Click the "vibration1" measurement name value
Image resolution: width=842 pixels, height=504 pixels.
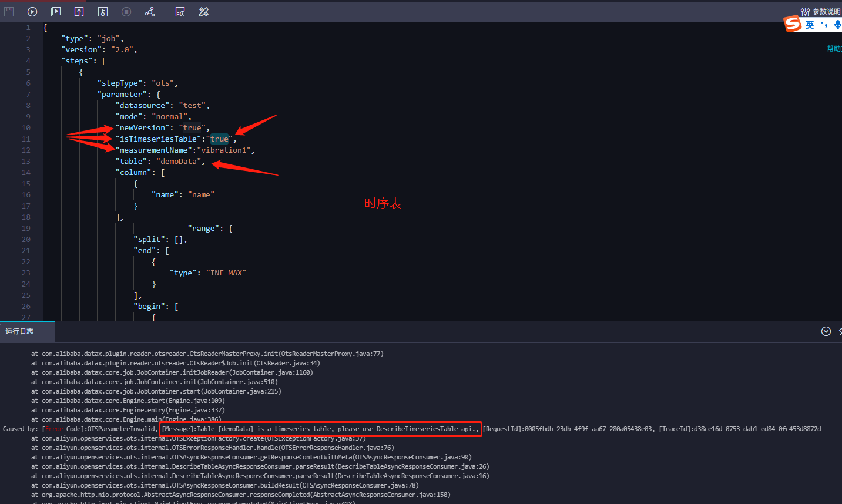pyautogui.click(x=224, y=150)
